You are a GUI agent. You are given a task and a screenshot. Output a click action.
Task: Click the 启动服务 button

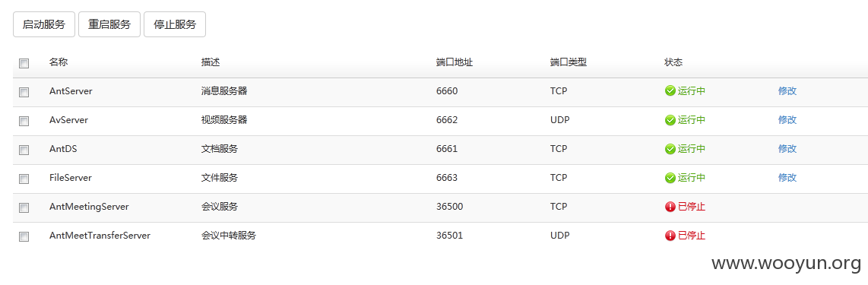pyautogui.click(x=44, y=24)
